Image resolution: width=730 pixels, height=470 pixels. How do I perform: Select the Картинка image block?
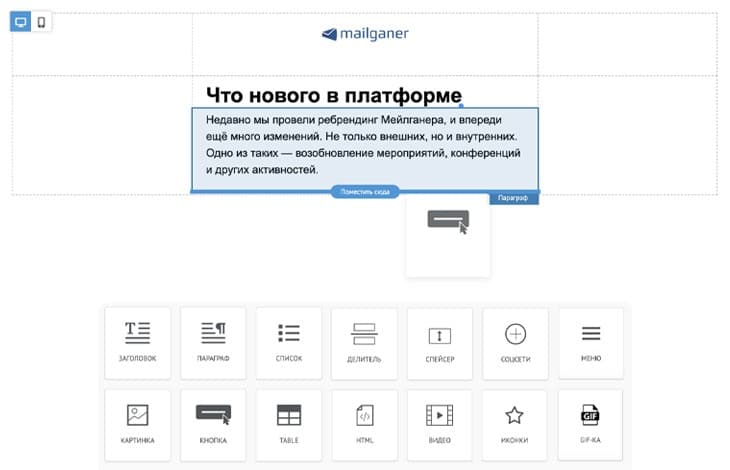coord(137,424)
